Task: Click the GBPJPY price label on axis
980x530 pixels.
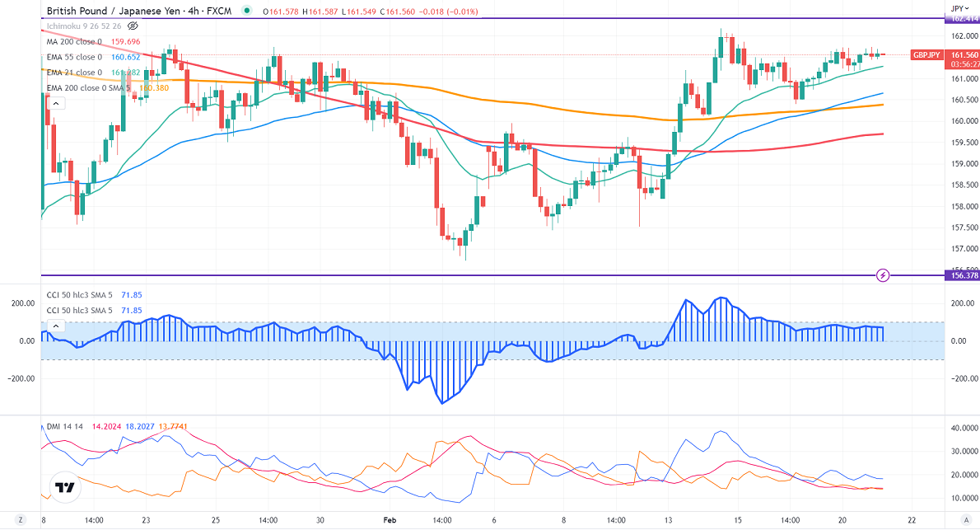Action: click(x=926, y=55)
